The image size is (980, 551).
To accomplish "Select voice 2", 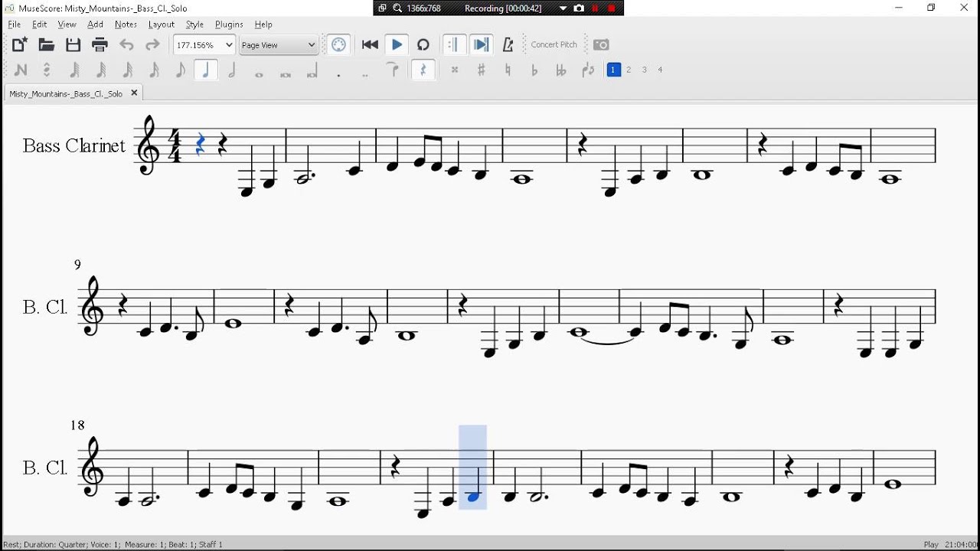I will [x=629, y=70].
